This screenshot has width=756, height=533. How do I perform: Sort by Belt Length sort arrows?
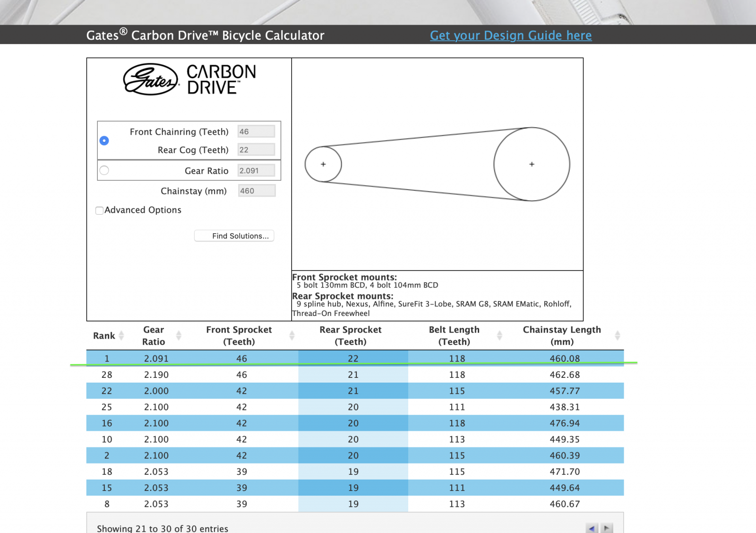(499, 335)
